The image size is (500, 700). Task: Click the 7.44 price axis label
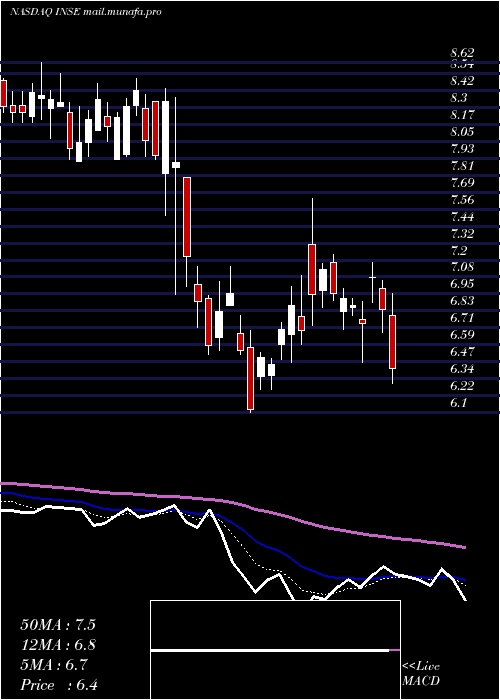point(462,217)
